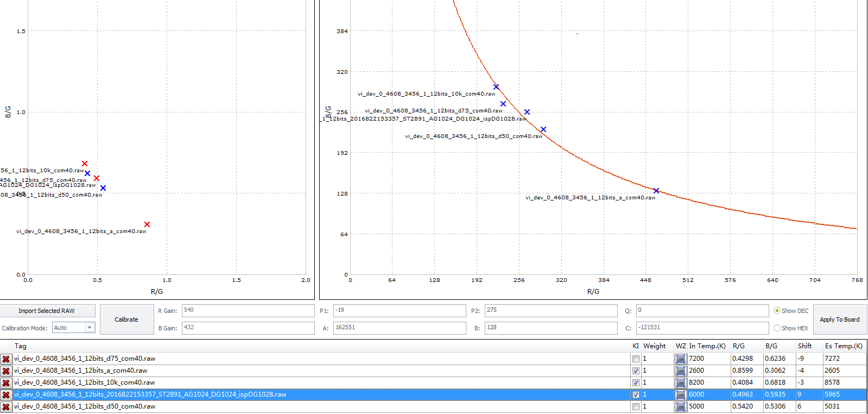This screenshot has height=414, width=868.
Task: Open white zone icon for 7200K row
Action: [680, 359]
